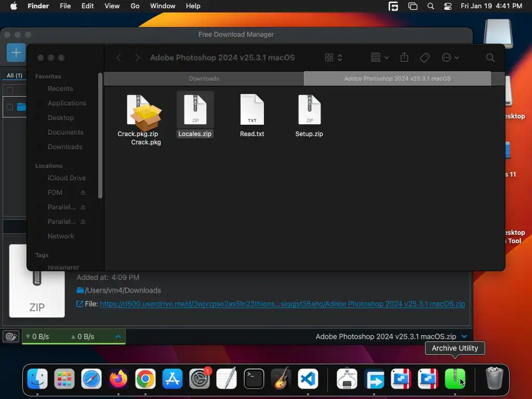532x399 pixels.
Task: Open the Go menu
Action: (135, 6)
